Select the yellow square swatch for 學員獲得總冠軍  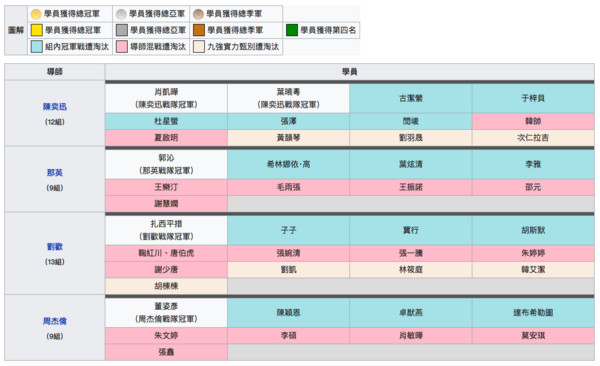pos(37,30)
